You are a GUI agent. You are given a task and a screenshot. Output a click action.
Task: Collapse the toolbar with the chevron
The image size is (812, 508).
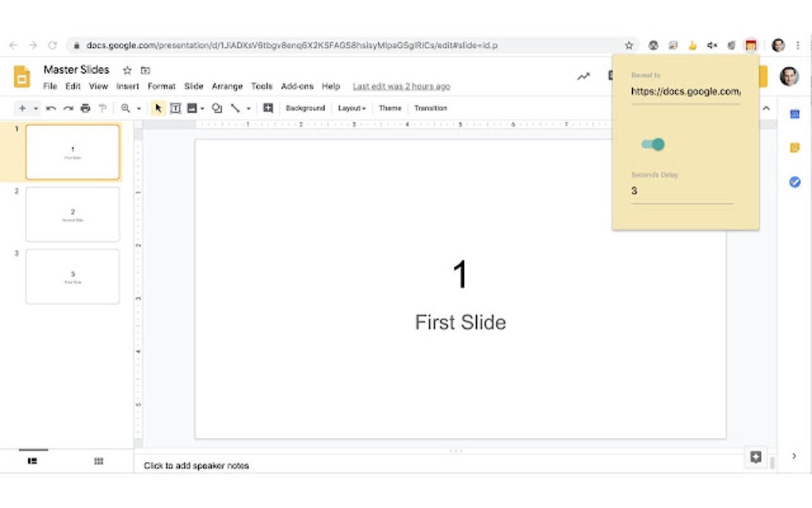pos(766,107)
